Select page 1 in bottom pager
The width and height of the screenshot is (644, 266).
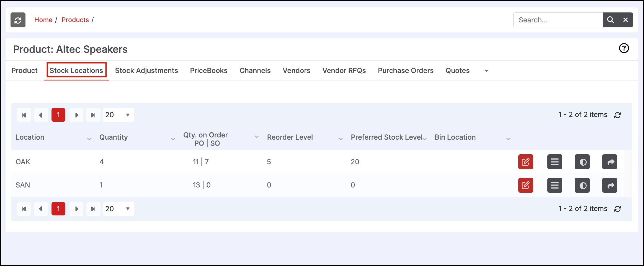(58, 209)
